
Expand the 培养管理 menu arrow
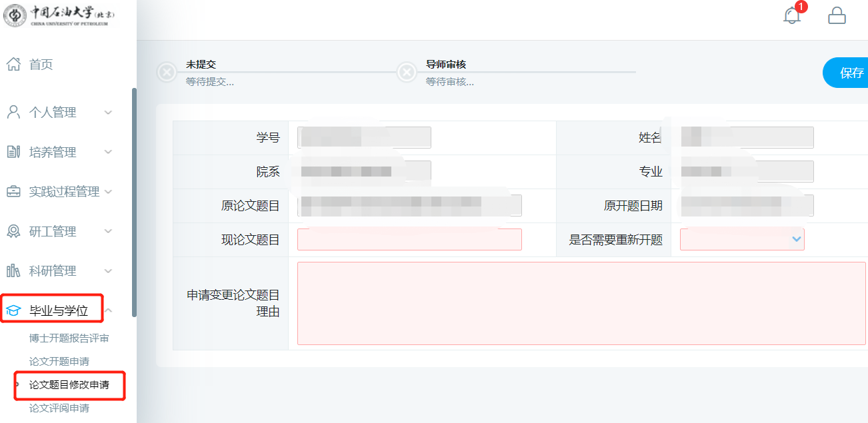coord(108,153)
